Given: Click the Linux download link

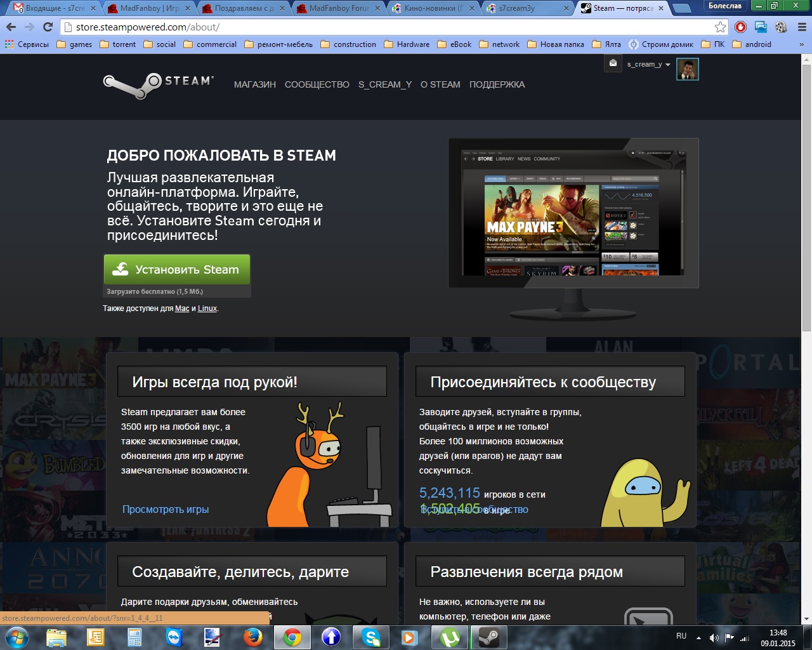Looking at the screenshot, I should coord(207,308).
